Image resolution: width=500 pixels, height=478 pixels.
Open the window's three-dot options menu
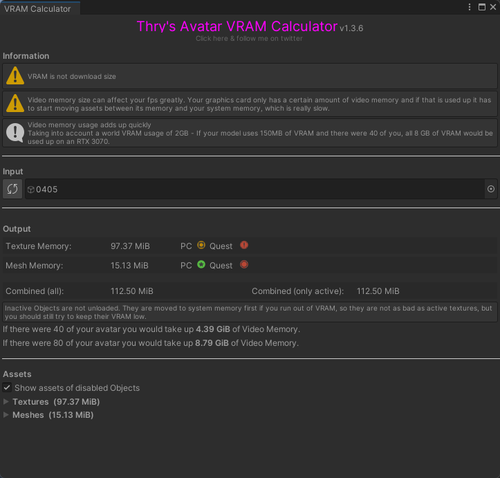coord(469,7)
